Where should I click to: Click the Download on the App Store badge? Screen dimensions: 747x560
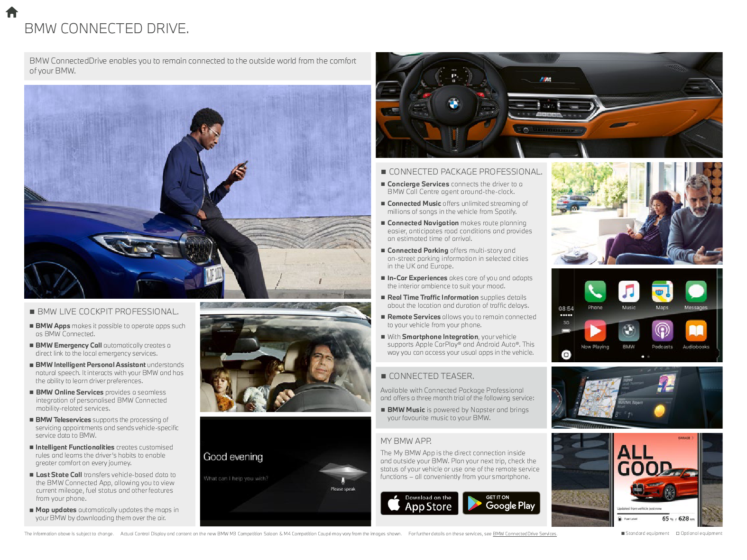coord(419,503)
